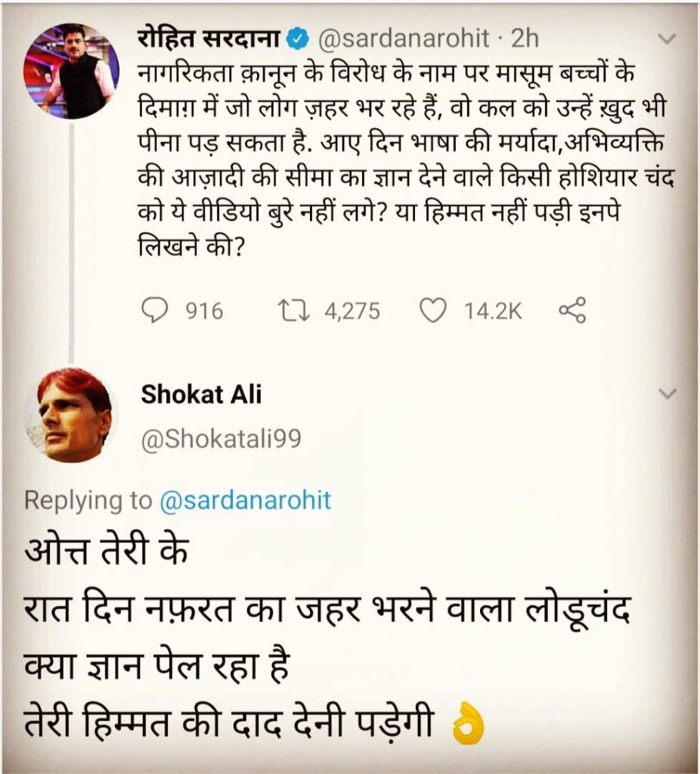Retweet the tweet via retweet icon
This screenshot has width=700, height=774.
point(293,311)
